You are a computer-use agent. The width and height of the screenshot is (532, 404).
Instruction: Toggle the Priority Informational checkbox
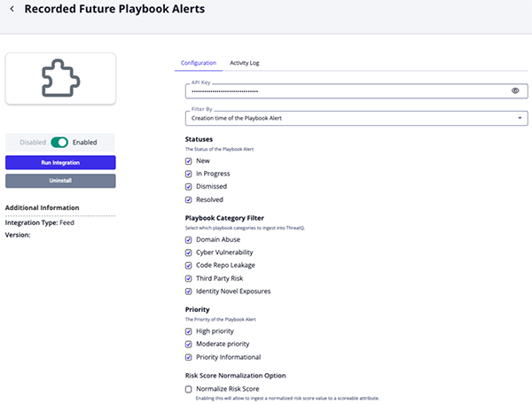coord(188,357)
